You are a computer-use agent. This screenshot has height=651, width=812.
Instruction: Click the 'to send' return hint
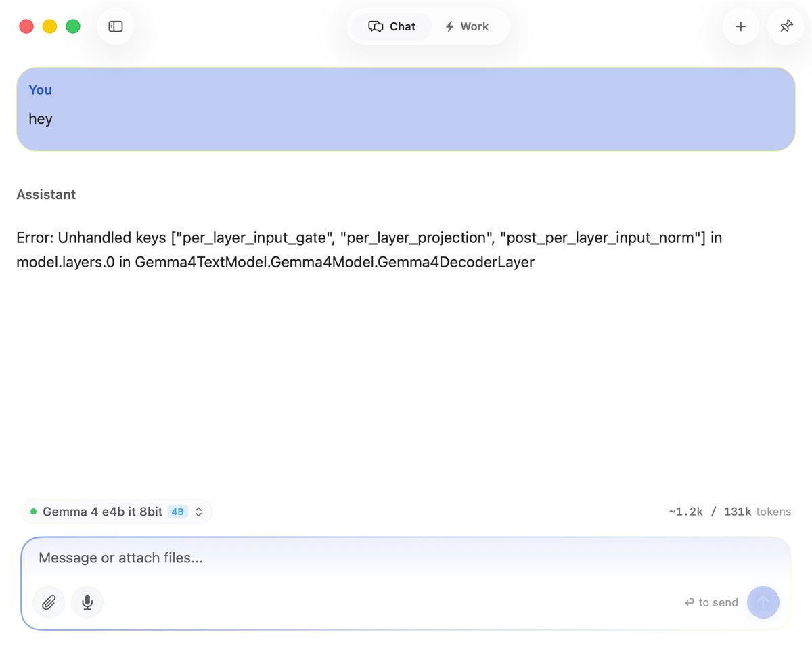click(x=711, y=602)
